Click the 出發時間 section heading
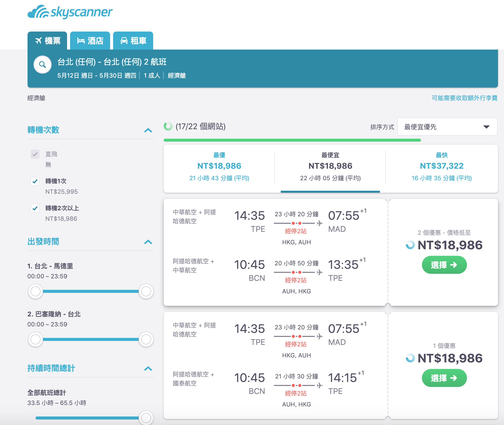Viewport: 504px width, 425px height. click(43, 242)
